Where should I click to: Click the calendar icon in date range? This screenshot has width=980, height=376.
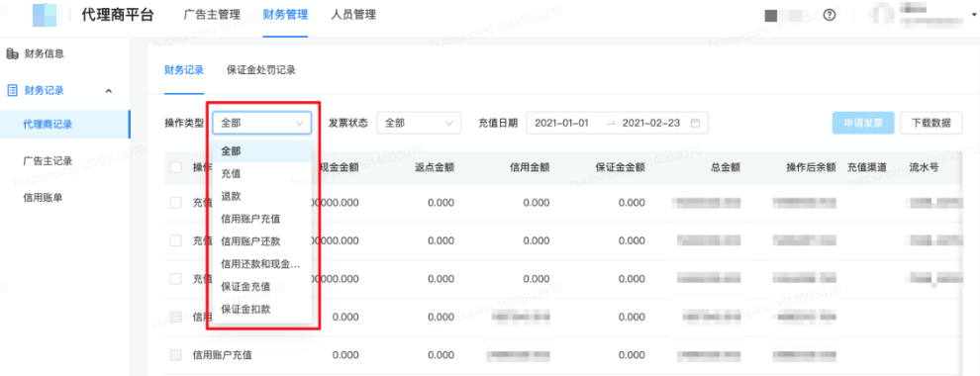(695, 123)
